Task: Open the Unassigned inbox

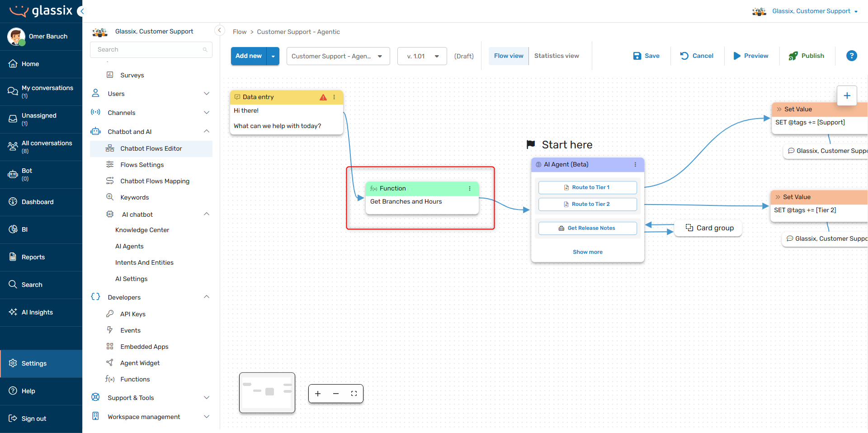Action: click(x=41, y=119)
